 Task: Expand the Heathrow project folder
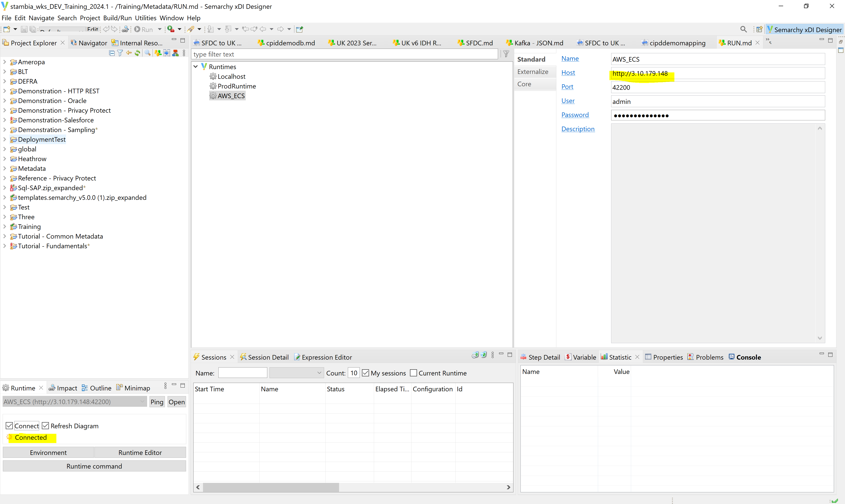pyautogui.click(x=5, y=159)
